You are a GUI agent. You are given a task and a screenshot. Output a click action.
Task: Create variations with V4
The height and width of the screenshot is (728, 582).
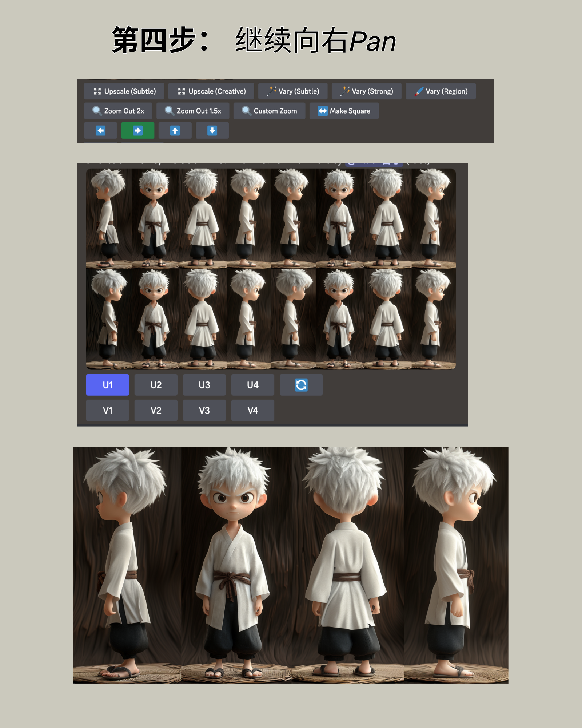click(x=253, y=410)
